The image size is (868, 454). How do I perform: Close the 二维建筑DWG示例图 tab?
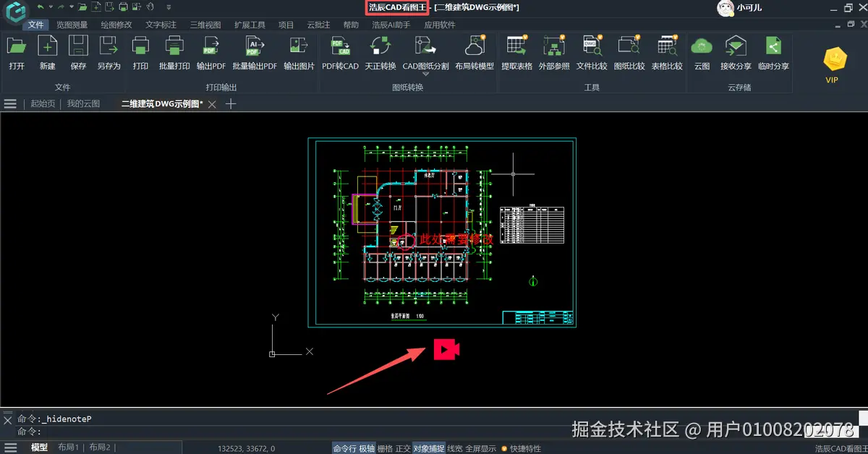pos(212,104)
